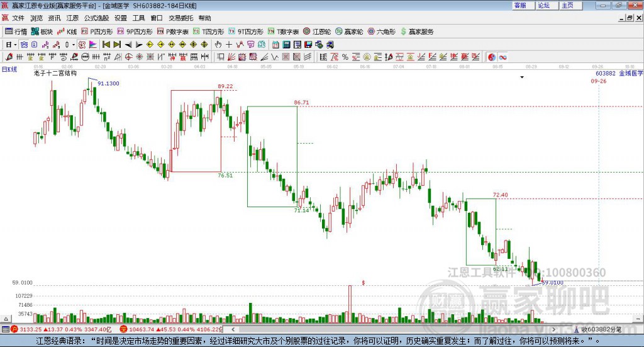Screen dimensions: 644x347
Task: Click the calendar date icon
Action: click(275, 45)
